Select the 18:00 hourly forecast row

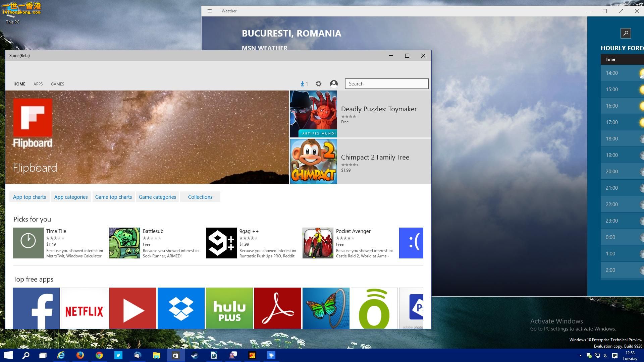(x=622, y=139)
